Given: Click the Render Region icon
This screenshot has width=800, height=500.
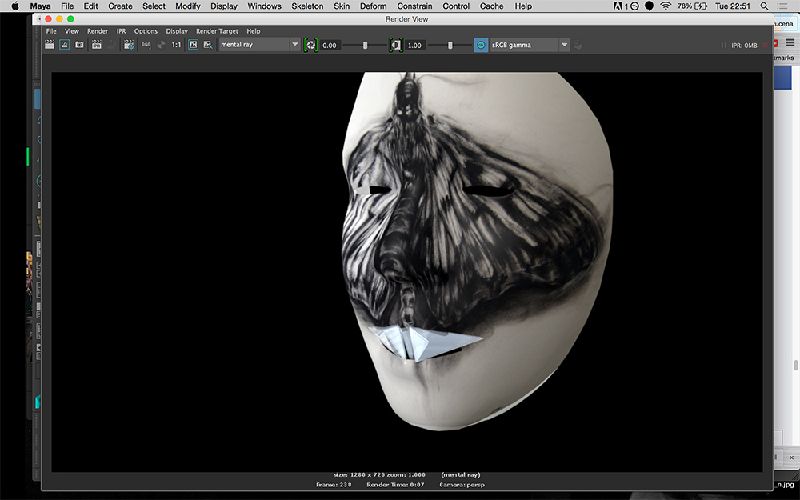Looking at the screenshot, I should tap(65, 45).
